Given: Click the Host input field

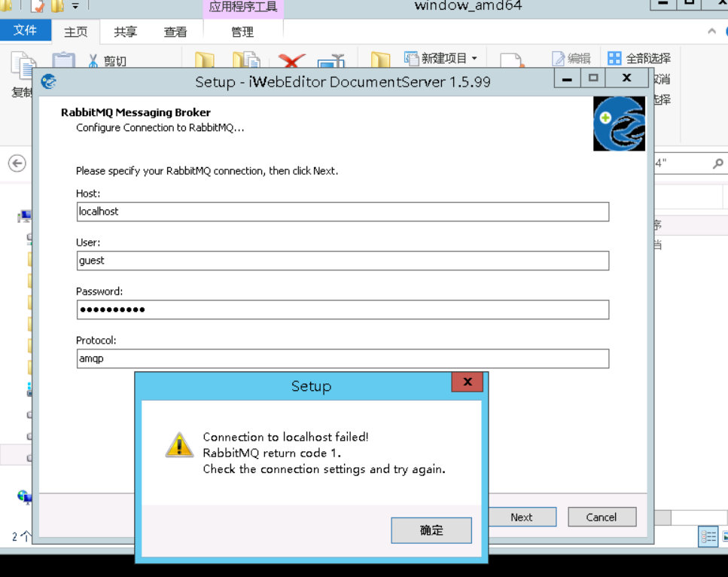Looking at the screenshot, I should coord(343,212).
